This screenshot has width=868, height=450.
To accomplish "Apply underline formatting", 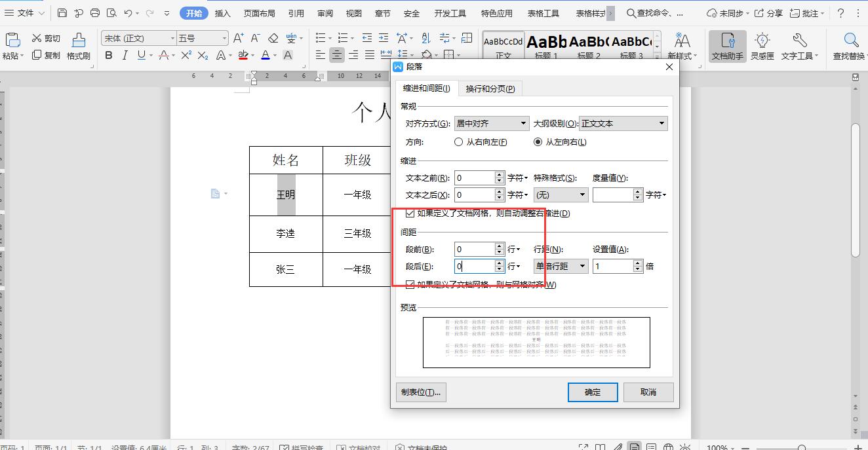I will [x=141, y=56].
